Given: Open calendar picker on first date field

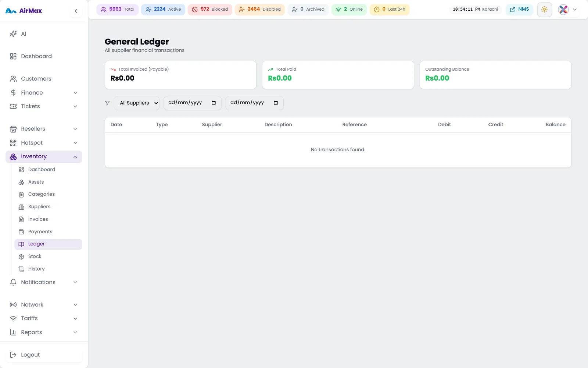Looking at the screenshot, I should (214, 103).
